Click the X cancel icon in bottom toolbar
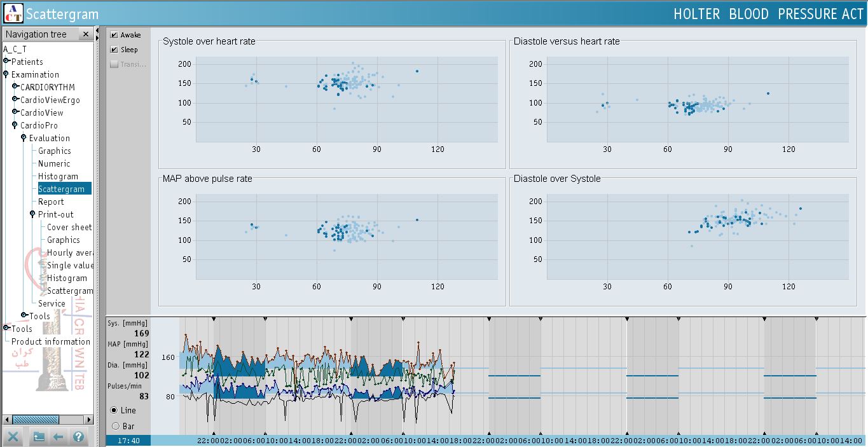The width and height of the screenshot is (868, 447). pos(13,437)
